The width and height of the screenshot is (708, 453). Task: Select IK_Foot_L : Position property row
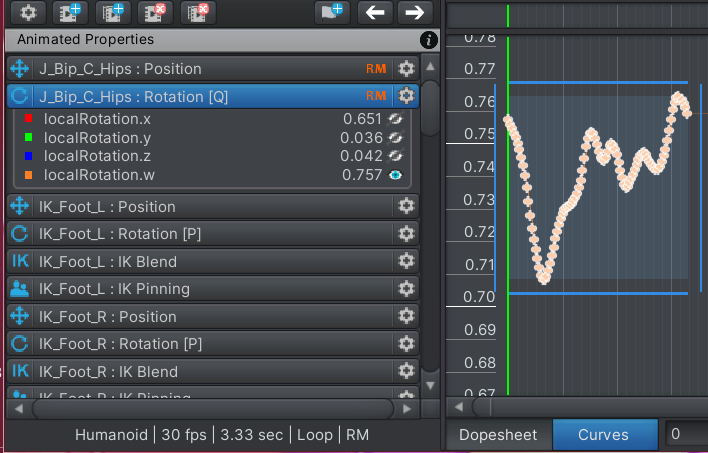click(x=213, y=206)
